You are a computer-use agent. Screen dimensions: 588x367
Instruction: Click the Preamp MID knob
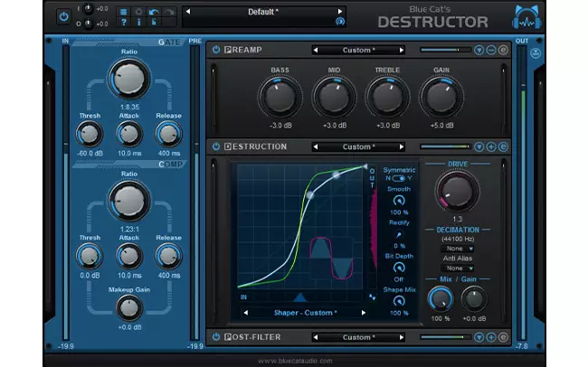point(334,97)
